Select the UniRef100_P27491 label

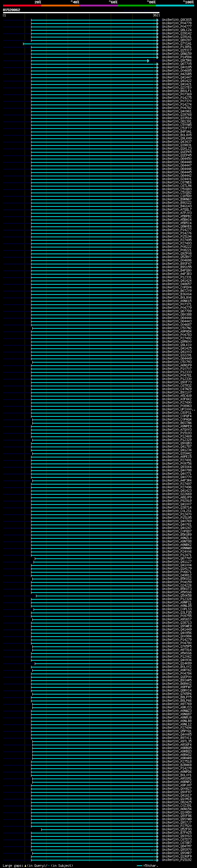[x=176, y=460]
